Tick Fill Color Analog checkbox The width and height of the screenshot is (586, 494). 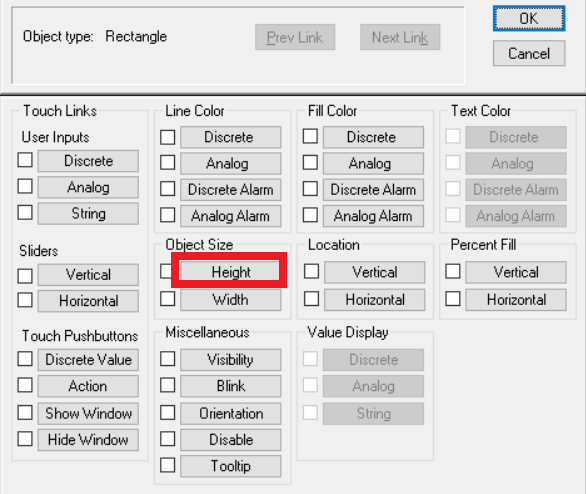point(310,162)
